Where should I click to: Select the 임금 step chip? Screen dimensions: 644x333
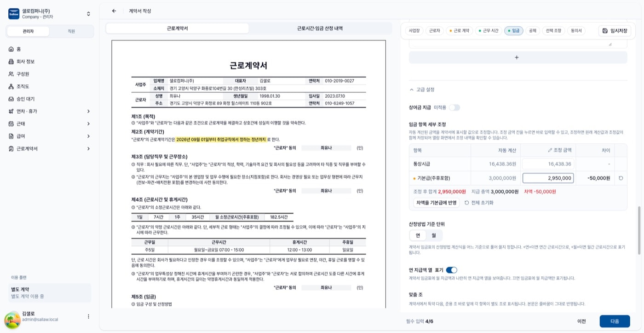point(514,31)
